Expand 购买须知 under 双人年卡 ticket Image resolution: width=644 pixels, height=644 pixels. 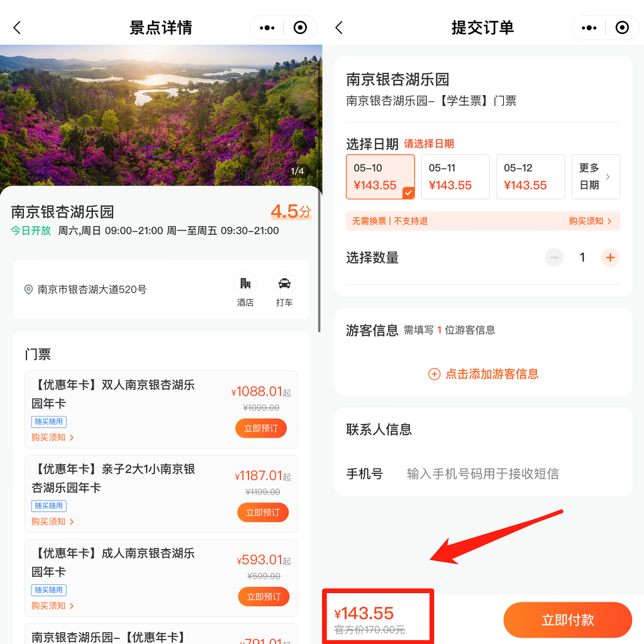pyautogui.click(x=53, y=436)
